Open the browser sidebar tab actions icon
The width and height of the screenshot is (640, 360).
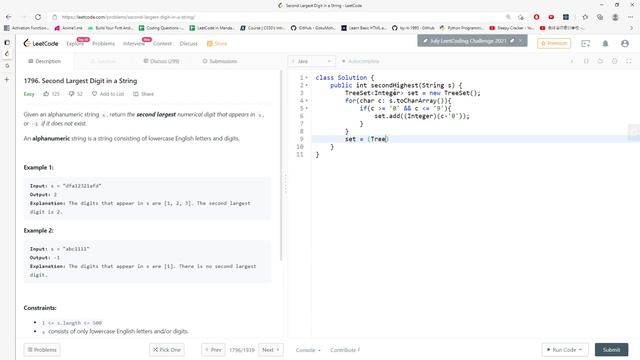pyautogui.click(x=7, y=42)
